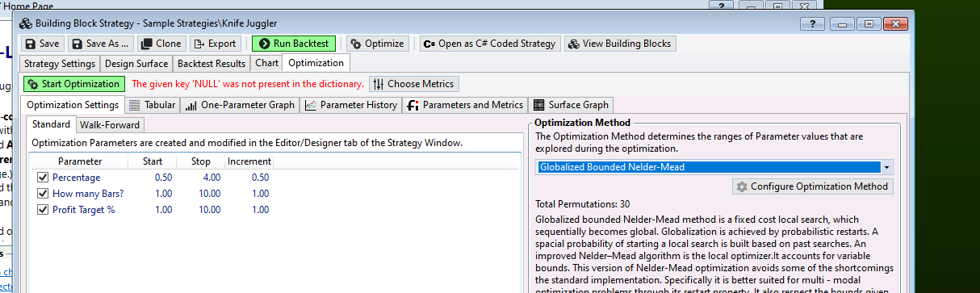
Task: Expand the Optimization Method dropdown arrow
Action: click(887, 168)
